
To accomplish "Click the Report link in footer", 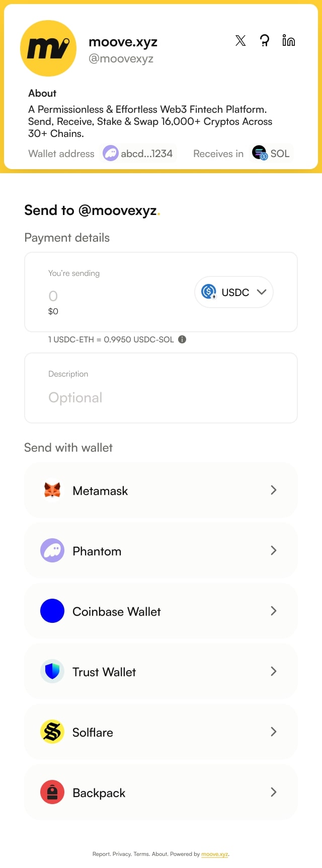I will [x=101, y=854].
